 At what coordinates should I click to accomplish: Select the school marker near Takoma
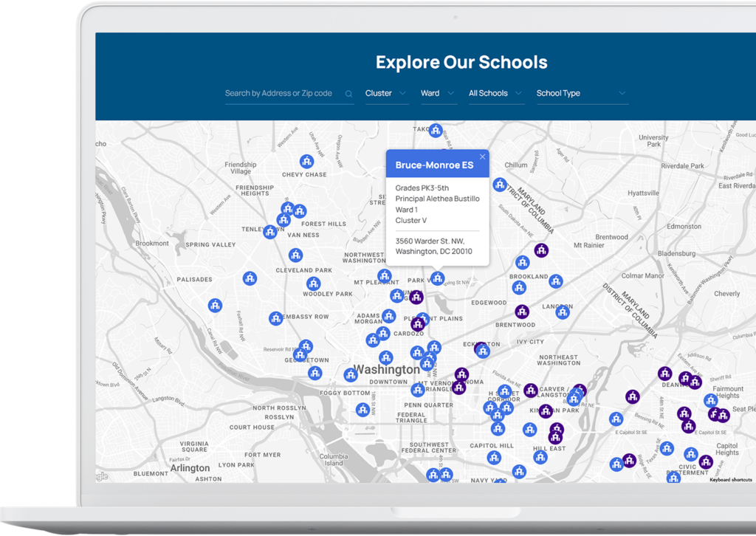(436, 131)
